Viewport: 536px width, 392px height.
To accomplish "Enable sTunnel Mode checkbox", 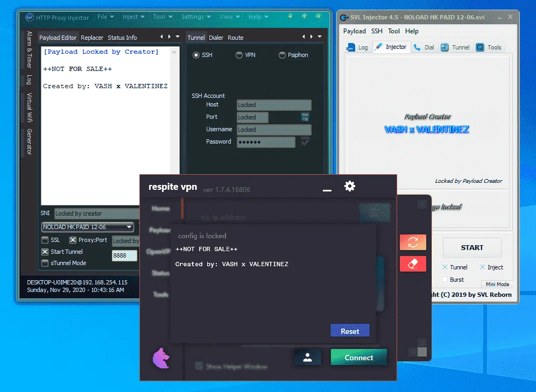I will pos(45,263).
